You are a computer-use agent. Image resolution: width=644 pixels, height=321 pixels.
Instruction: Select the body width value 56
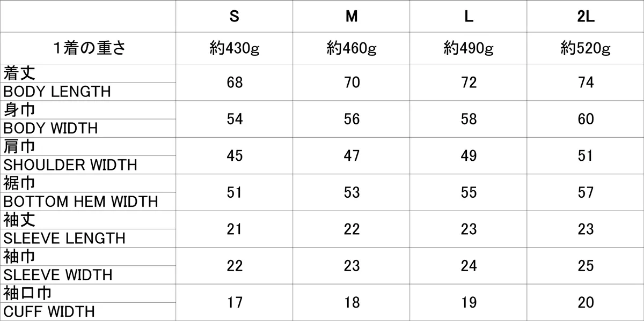coord(352,119)
